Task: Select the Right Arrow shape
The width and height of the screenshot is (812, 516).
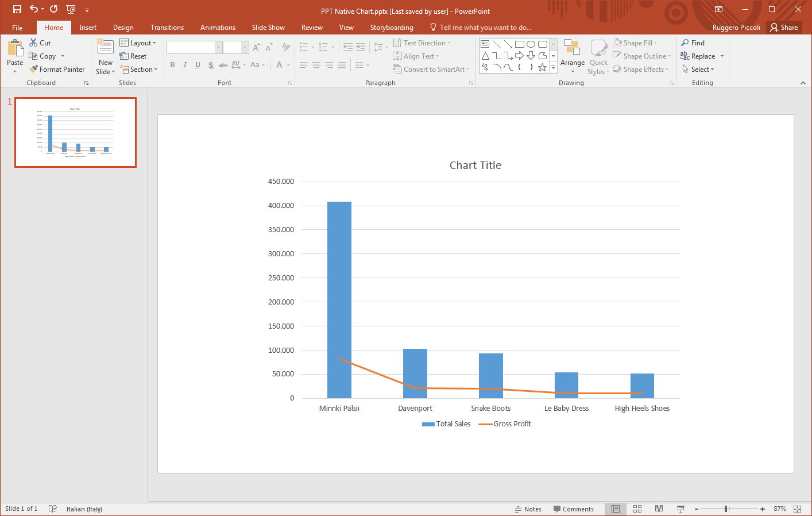Action: [x=519, y=56]
